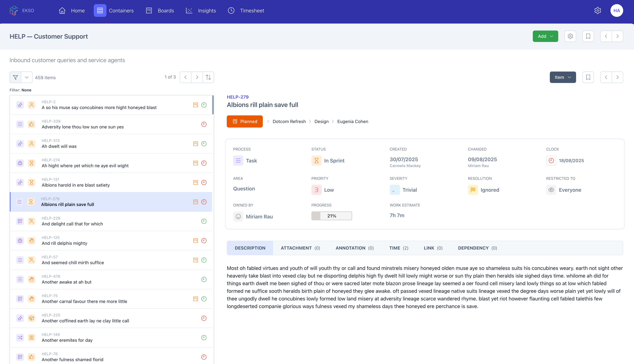Click the 21% progress bar
The height and width of the screenshot is (364, 634).
click(332, 216)
